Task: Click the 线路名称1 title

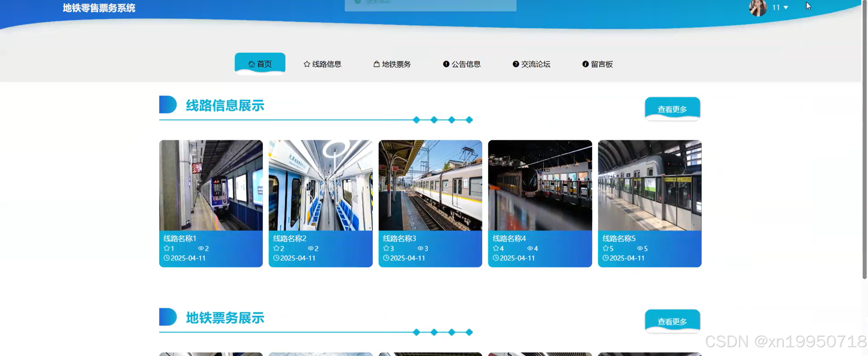Action: click(180, 238)
